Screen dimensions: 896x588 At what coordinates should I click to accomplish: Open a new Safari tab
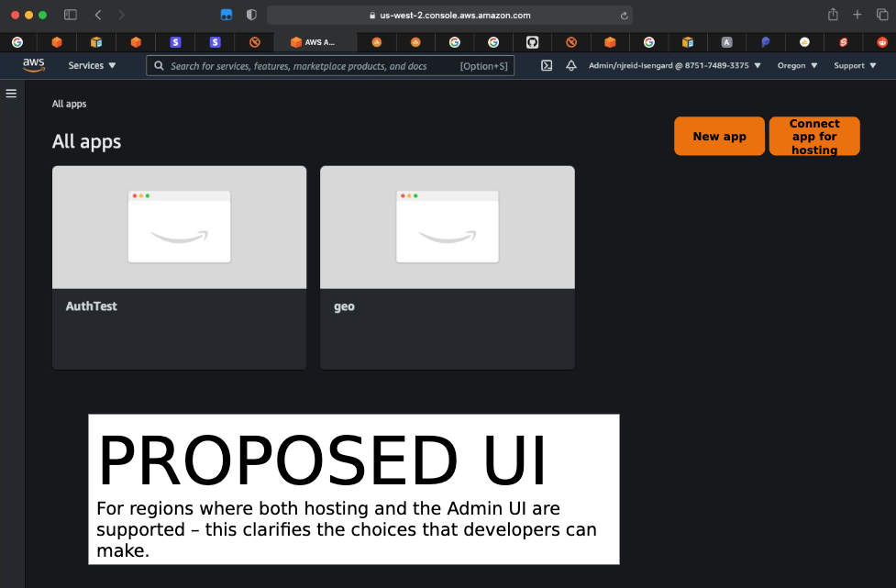tap(857, 15)
